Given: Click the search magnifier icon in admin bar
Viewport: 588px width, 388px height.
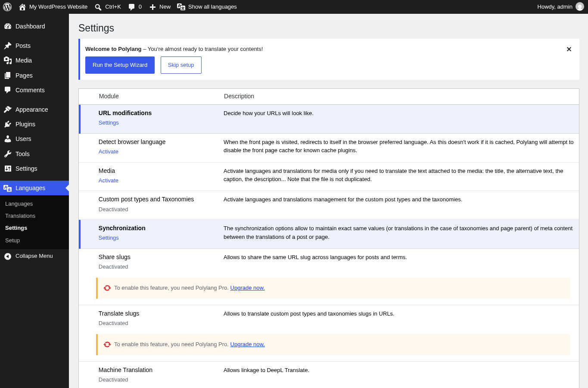Looking at the screenshot, I should coord(98,7).
